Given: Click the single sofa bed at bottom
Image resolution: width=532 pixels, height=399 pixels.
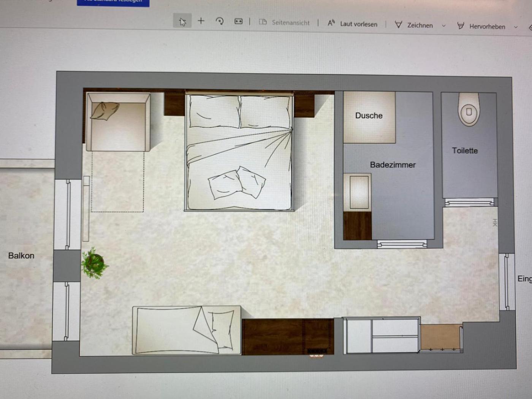Looking at the screenshot, I should (x=186, y=330).
